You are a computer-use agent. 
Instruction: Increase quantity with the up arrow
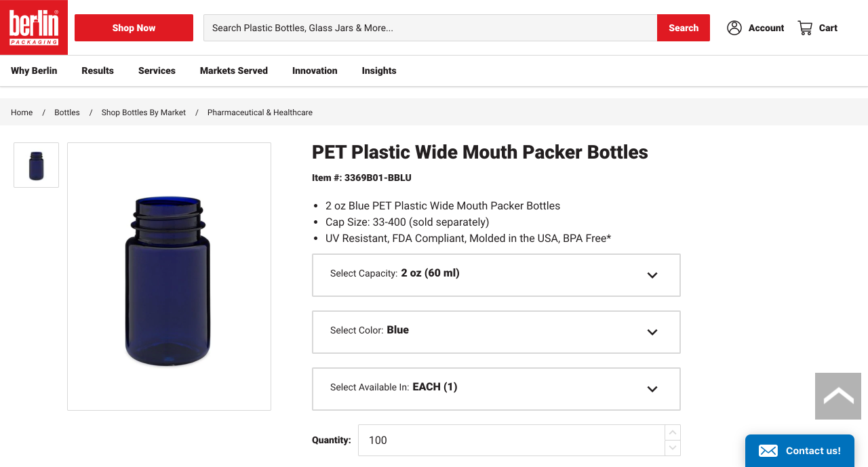coord(673,432)
